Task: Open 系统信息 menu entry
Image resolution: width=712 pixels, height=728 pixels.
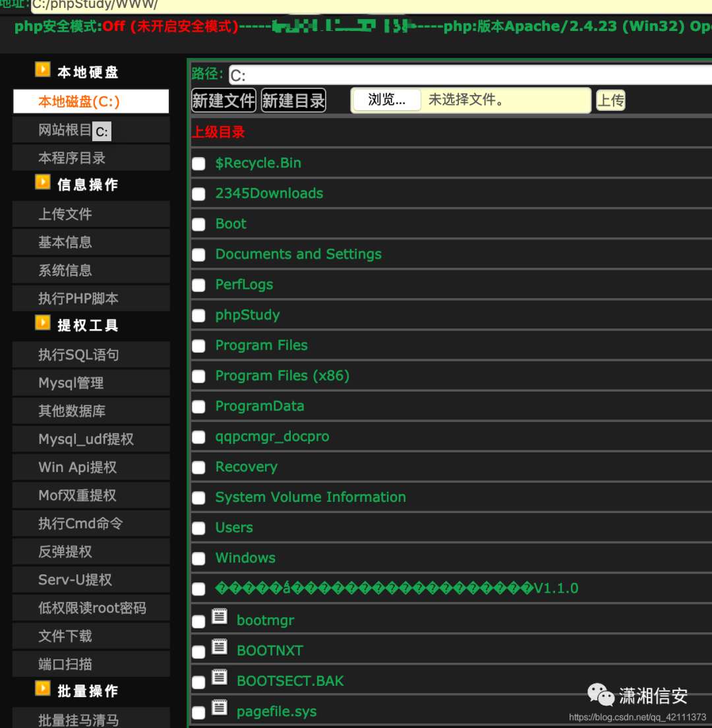Action: (x=91, y=270)
